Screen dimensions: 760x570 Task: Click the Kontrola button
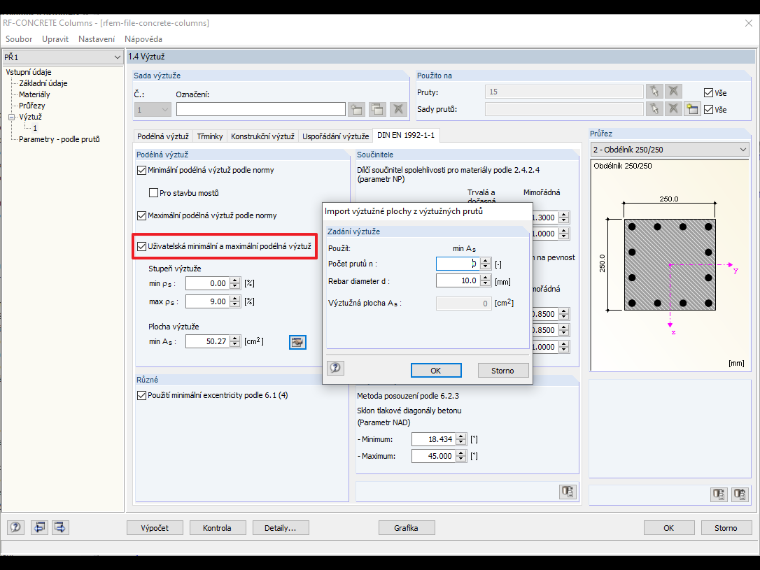(x=217, y=528)
